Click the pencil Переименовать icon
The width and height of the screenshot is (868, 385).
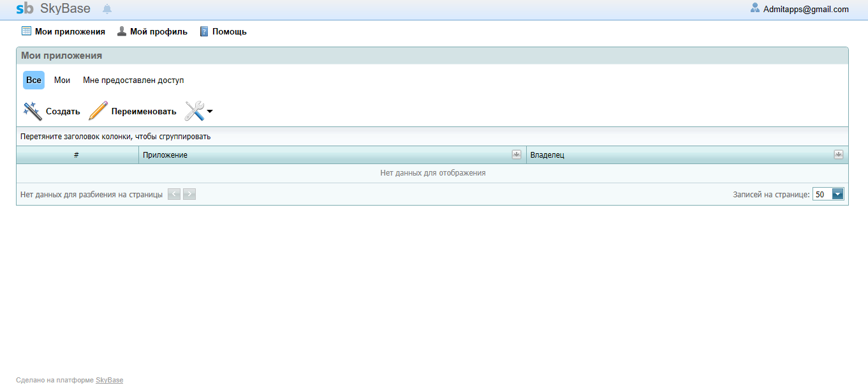click(98, 110)
